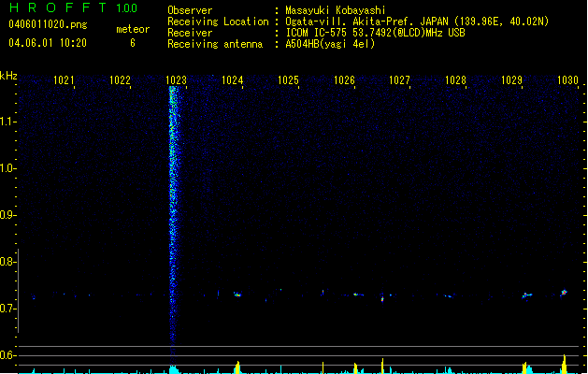
Task: Click the 'Receiver' field label
Action: point(190,33)
